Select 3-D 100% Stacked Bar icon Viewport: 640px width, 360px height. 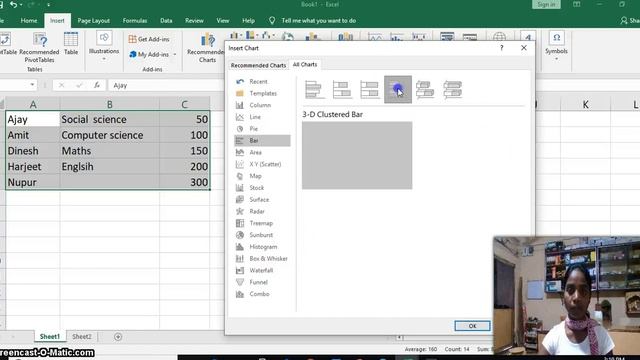pos(452,89)
